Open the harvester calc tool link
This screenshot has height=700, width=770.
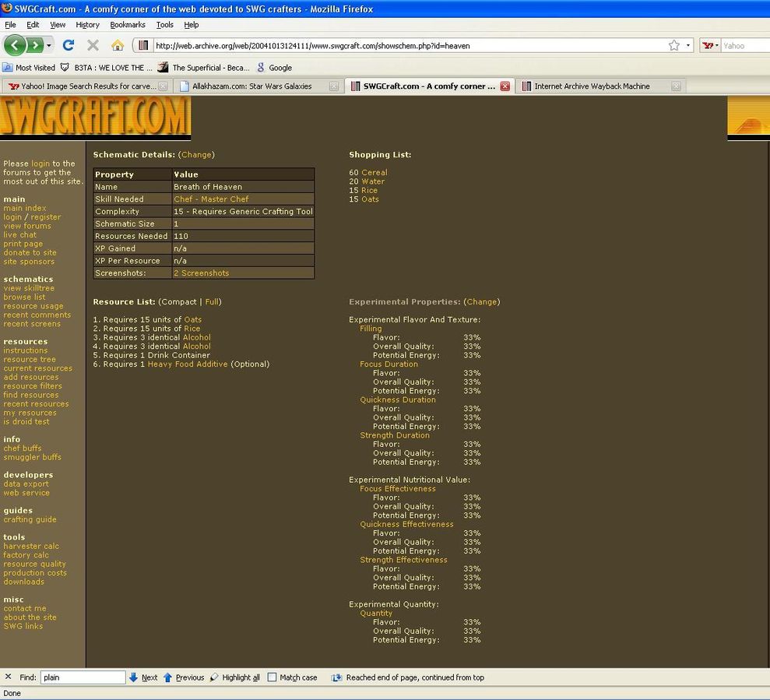pyautogui.click(x=31, y=547)
